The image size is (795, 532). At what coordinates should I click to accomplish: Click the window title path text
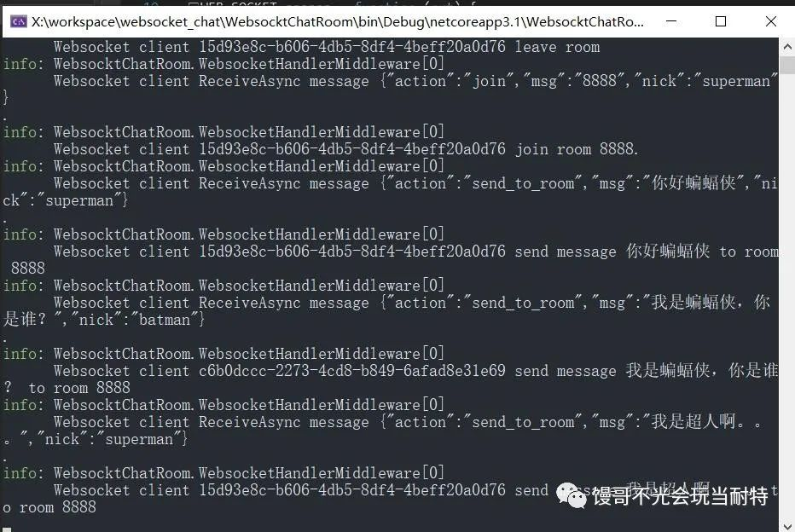337,22
